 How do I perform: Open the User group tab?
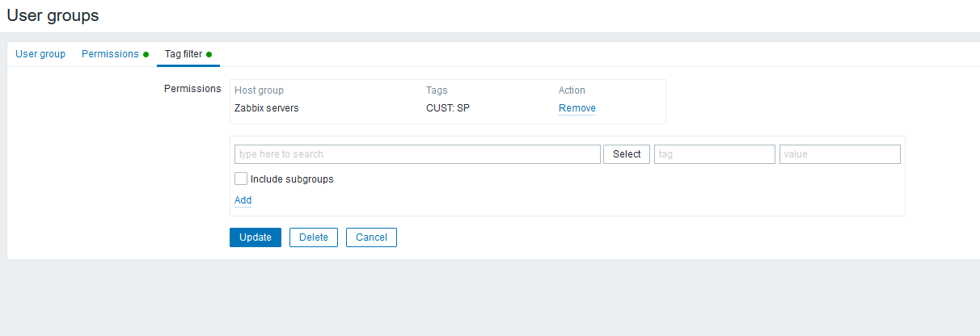click(x=40, y=54)
